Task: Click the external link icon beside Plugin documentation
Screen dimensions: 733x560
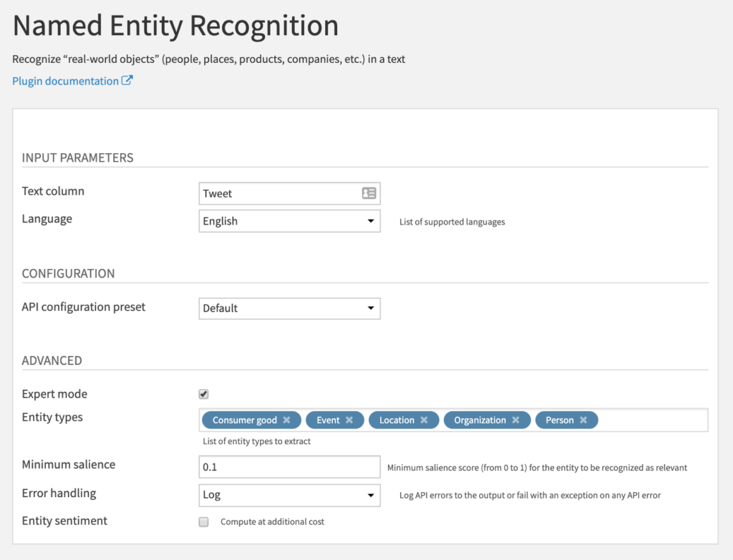Action: (x=127, y=80)
